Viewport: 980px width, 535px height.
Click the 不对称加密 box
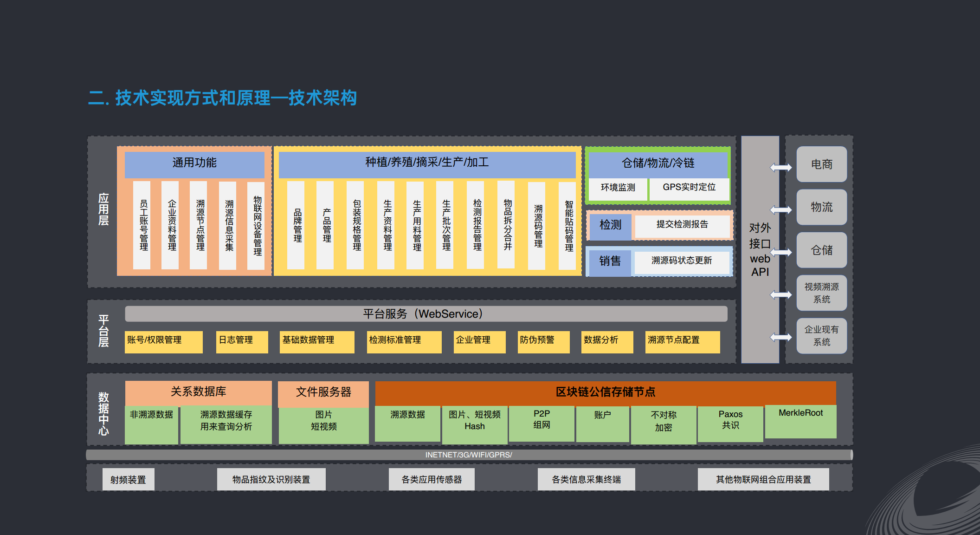tap(664, 424)
